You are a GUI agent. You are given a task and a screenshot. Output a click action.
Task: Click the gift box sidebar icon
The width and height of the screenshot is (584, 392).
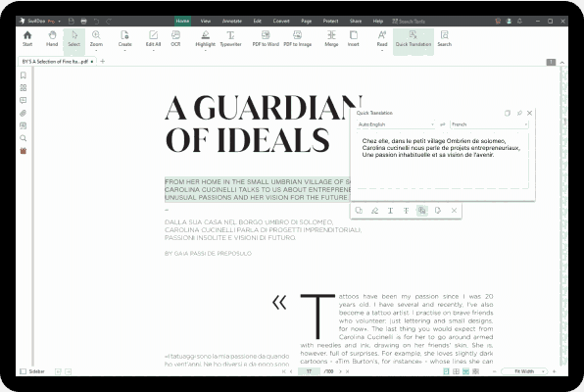coord(24,151)
